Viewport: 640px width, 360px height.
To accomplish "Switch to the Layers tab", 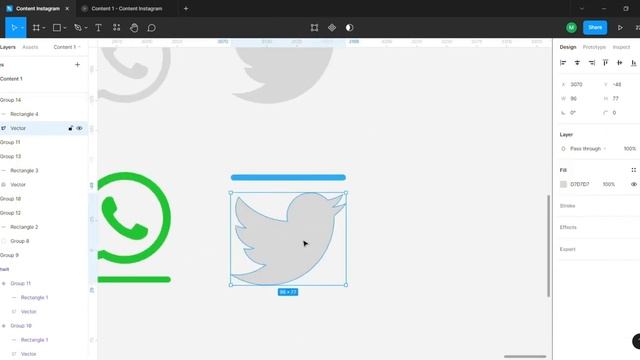I will tap(8, 47).
